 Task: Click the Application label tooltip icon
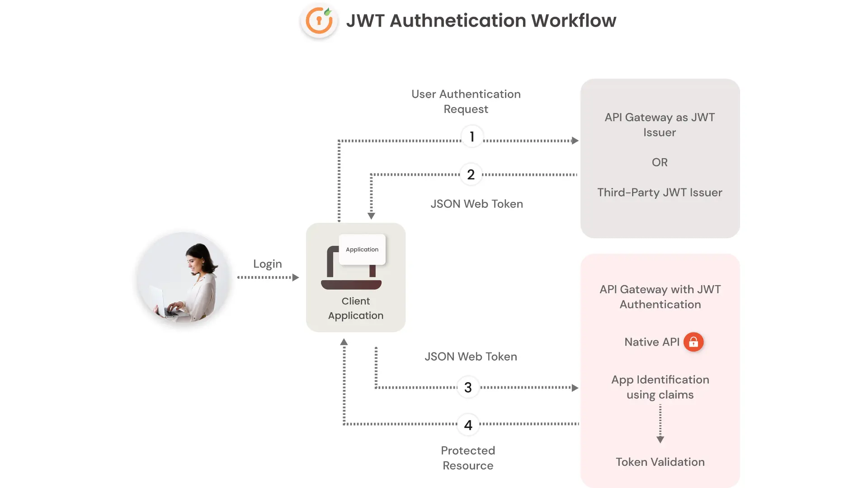click(x=362, y=249)
